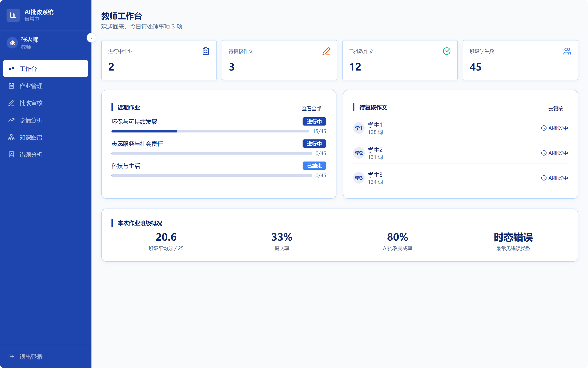Viewport: 588px width, 368px height.
Task: Click the 批改审核 pencil icon in sidebar
Action: click(x=11, y=103)
